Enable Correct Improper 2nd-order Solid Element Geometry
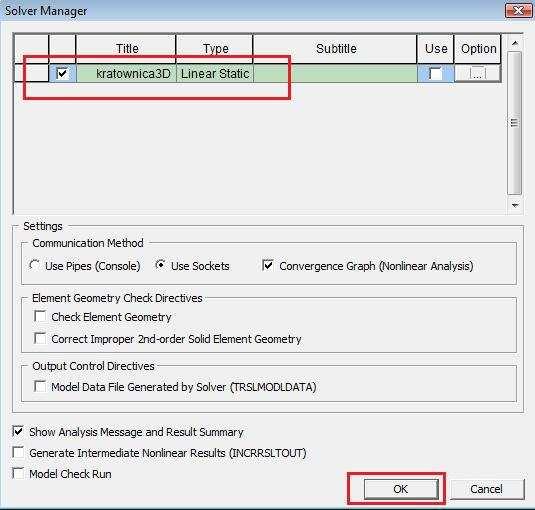This screenshot has width=535, height=510. click(40, 338)
